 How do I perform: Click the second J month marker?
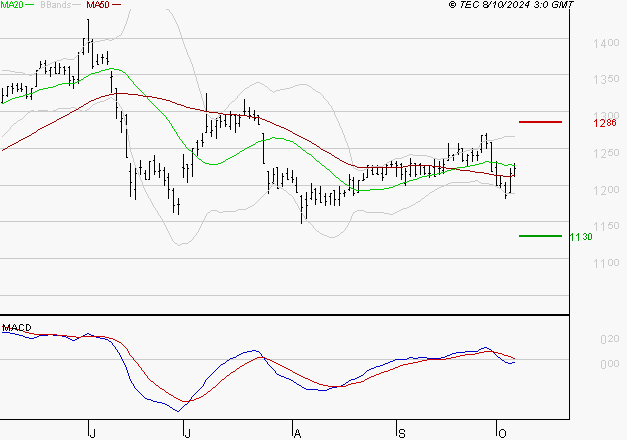coord(187,433)
